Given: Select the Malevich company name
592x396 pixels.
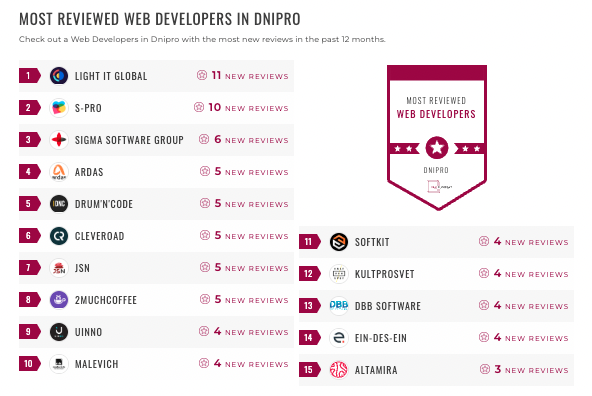Looking at the screenshot, I should (97, 364).
